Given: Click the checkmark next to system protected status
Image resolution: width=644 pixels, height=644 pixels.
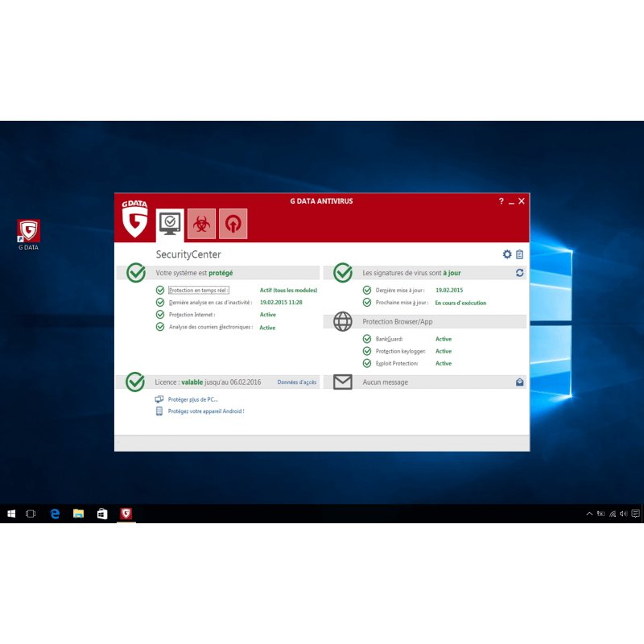Looking at the screenshot, I should [136, 272].
